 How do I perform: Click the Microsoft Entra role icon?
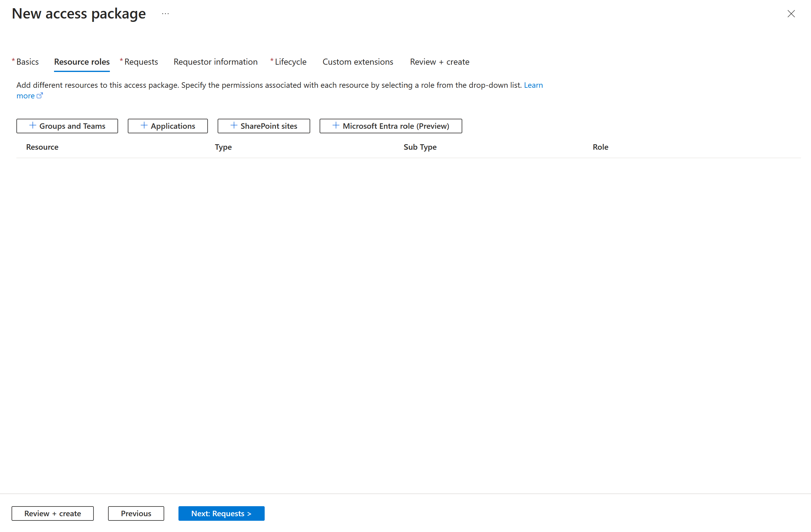point(336,125)
